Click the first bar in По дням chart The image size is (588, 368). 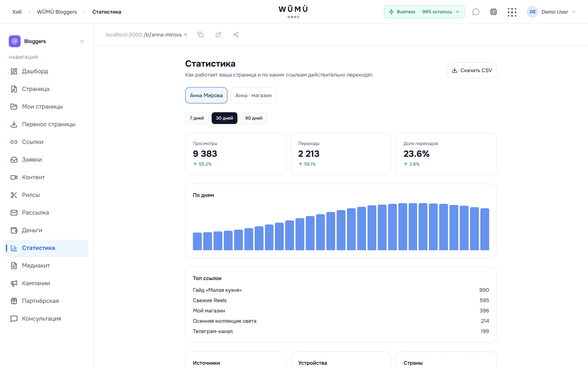[197, 241]
